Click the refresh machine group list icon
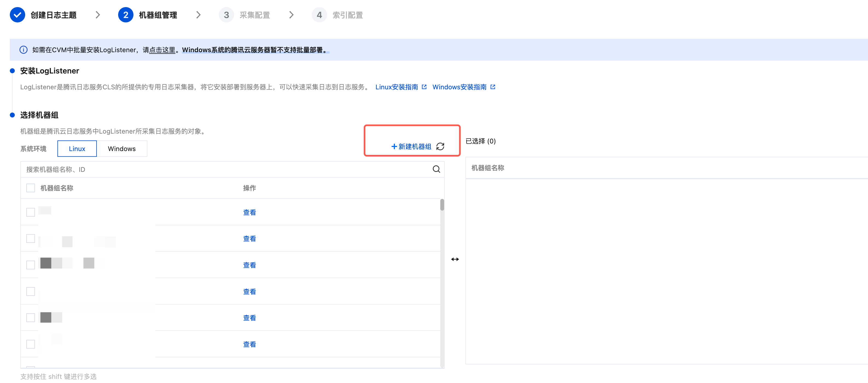The image size is (868, 383). coord(440,146)
